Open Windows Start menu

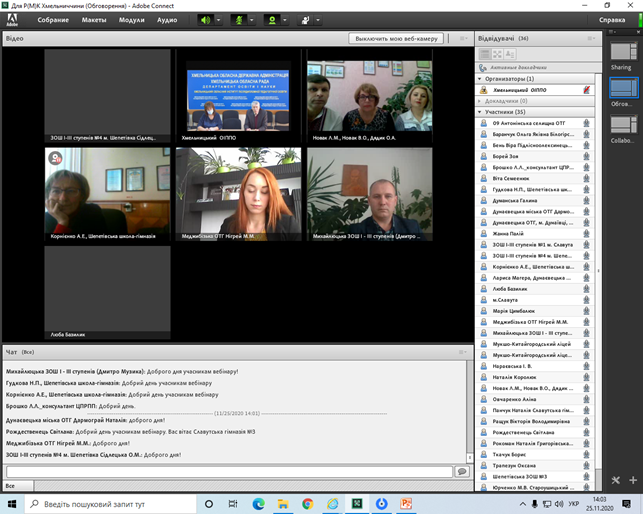pyautogui.click(x=12, y=504)
